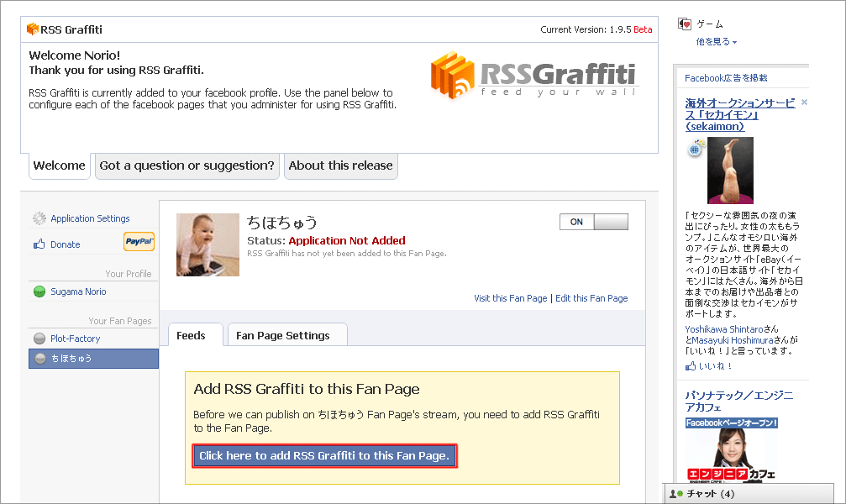Open the Fan Page Settings tab
The image size is (846, 504).
pos(287,334)
